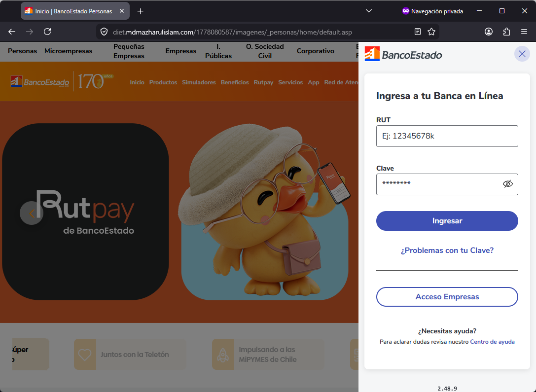This screenshot has width=536, height=392.
Task: Click the BancoEstado logo in login panel
Action: 403,54
